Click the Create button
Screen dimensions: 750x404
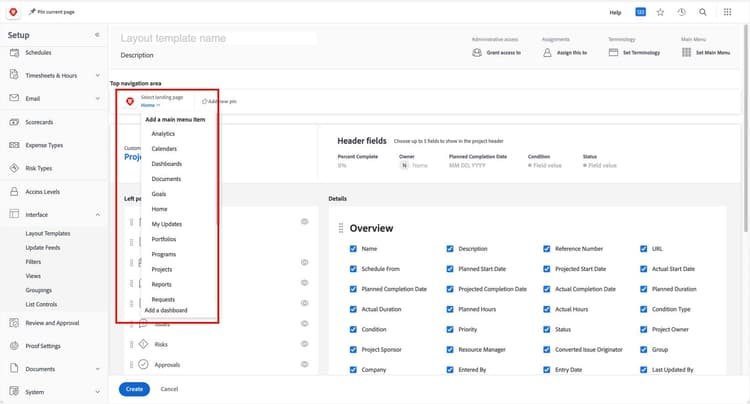coord(134,389)
